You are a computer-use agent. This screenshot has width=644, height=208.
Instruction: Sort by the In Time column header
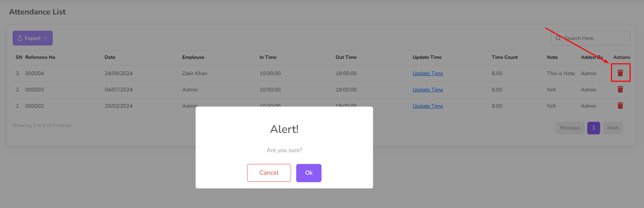[268, 57]
